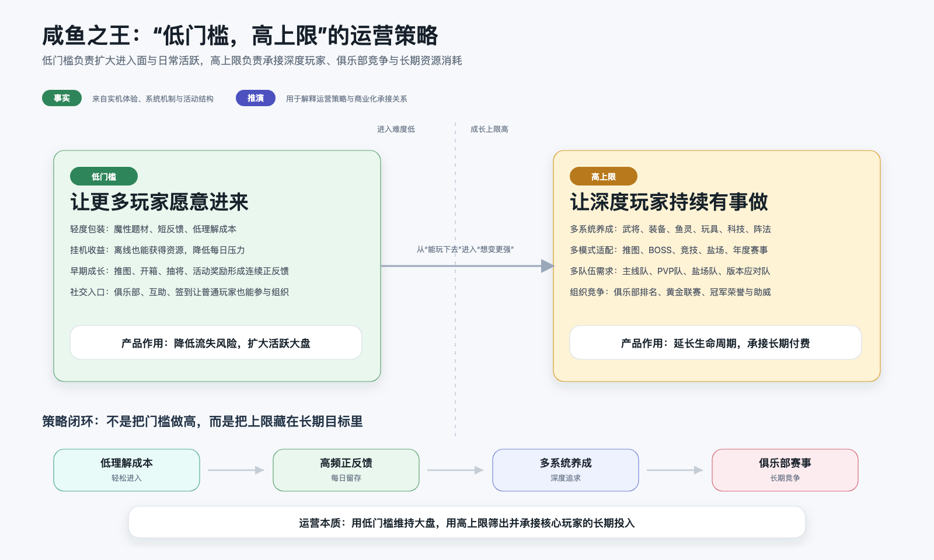Click the label 成长上限高
Viewport: 934px width, 560px height.
489,129
